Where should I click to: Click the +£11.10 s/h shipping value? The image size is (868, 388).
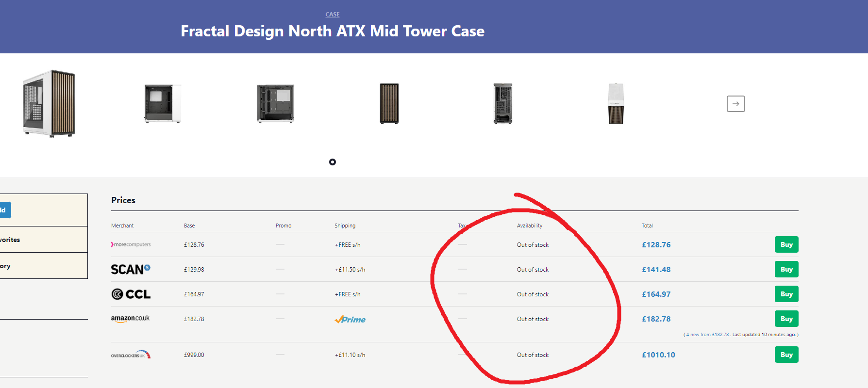tap(350, 355)
